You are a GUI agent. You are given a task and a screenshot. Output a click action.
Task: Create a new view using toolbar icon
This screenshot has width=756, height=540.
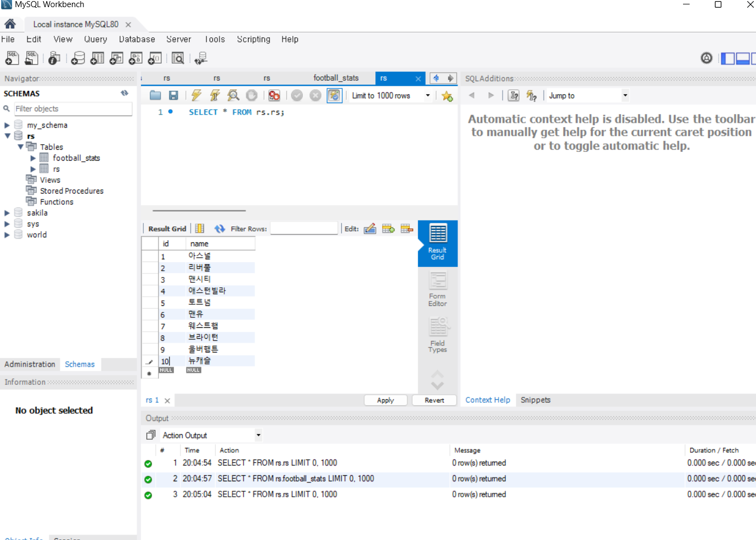tap(116, 58)
